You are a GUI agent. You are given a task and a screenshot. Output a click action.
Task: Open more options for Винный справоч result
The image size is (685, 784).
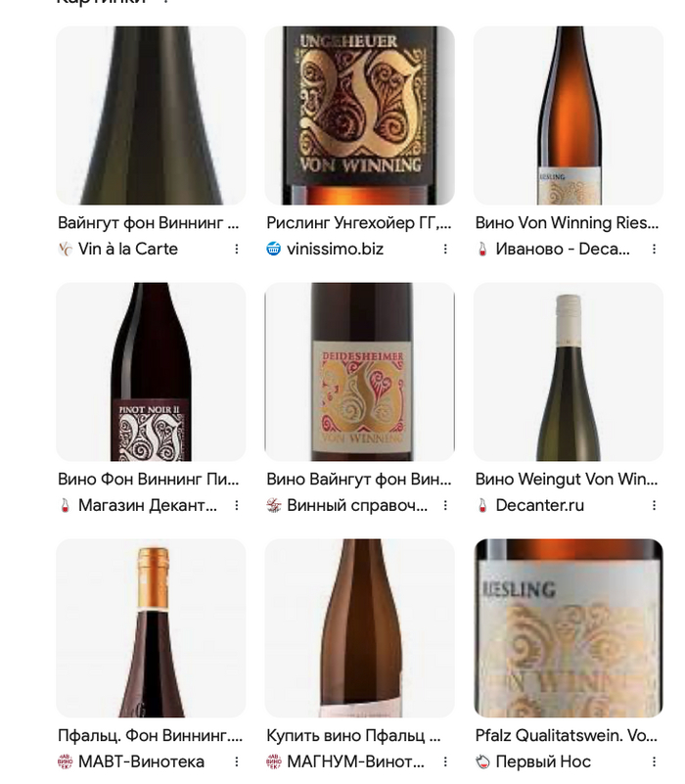[x=445, y=505]
